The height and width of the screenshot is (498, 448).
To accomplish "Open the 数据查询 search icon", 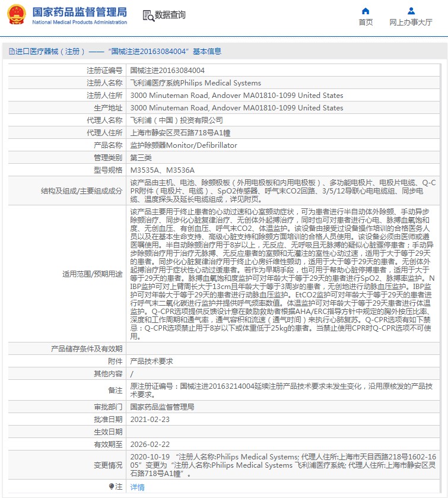I will [148, 15].
